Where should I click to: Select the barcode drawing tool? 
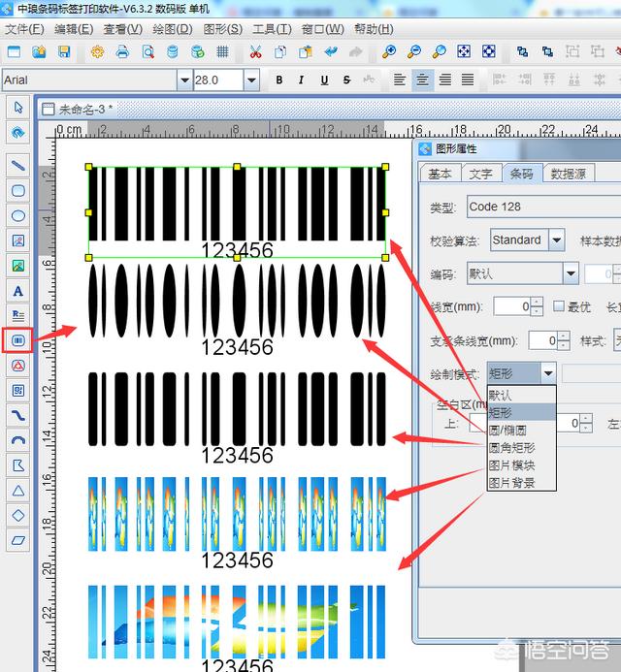pos(18,340)
